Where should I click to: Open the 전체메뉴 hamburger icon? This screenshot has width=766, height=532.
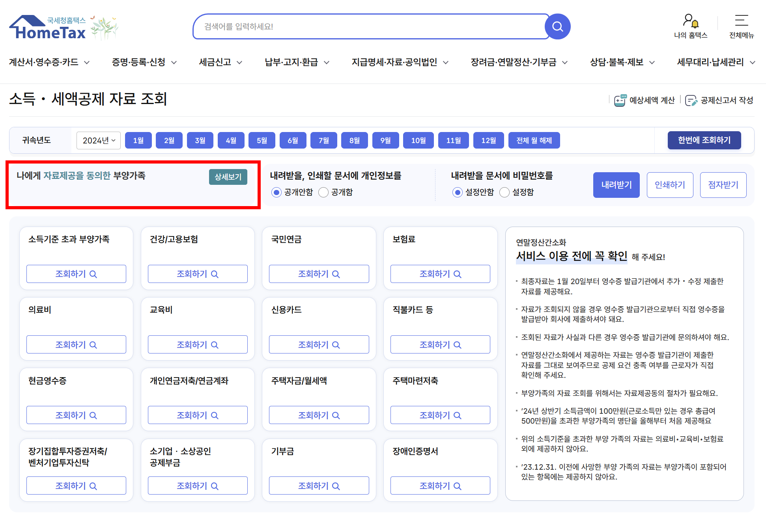[x=741, y=20]
